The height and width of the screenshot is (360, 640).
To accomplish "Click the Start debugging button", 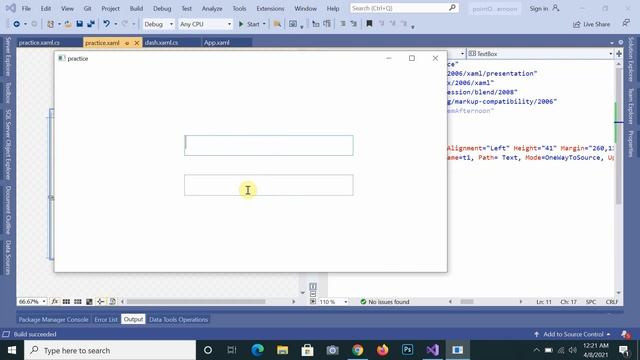I will (249, 24).
